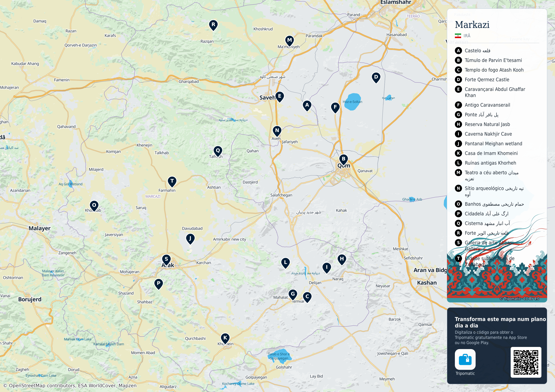Click the Tripomatic QR code

[526, 362]
